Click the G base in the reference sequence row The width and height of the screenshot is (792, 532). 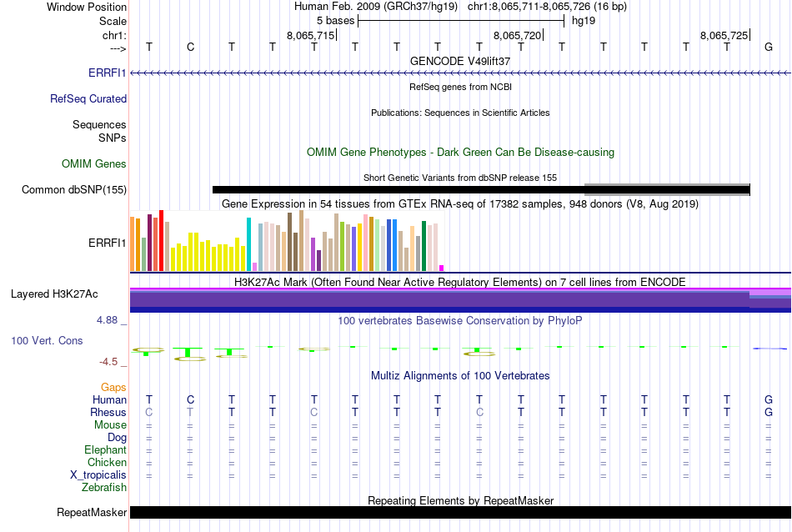point(769,47)
